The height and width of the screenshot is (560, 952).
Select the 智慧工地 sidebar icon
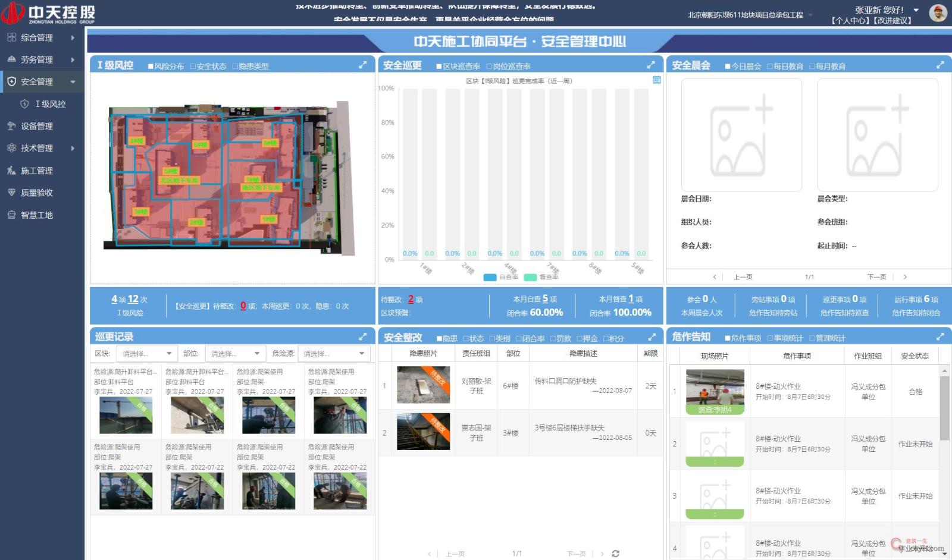36,215
